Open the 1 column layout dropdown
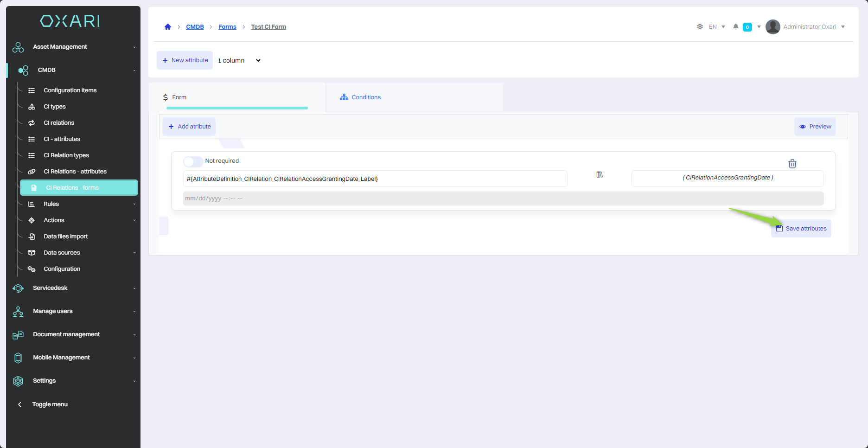This screenshot has width=868, height=448. (239, 61)
